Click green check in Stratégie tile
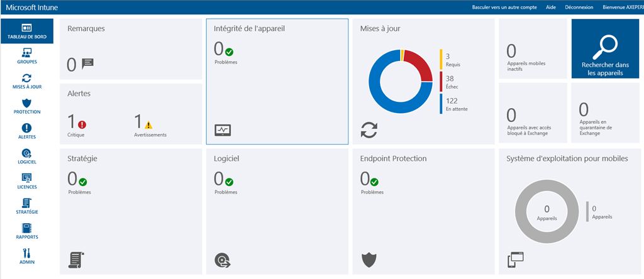Image resolution: width=644 pixels, height=279 pixels. point(82,182)
